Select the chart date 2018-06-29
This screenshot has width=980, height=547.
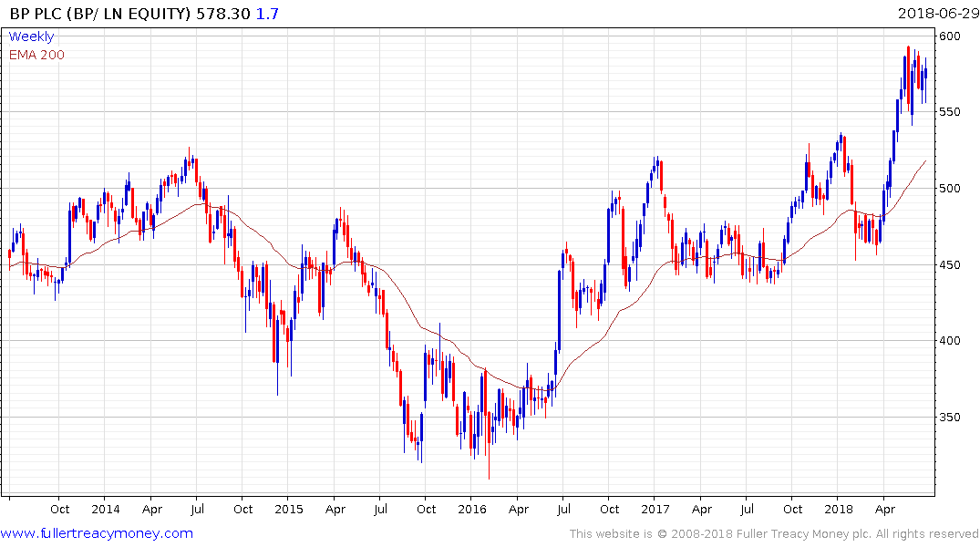click(937, 14)
